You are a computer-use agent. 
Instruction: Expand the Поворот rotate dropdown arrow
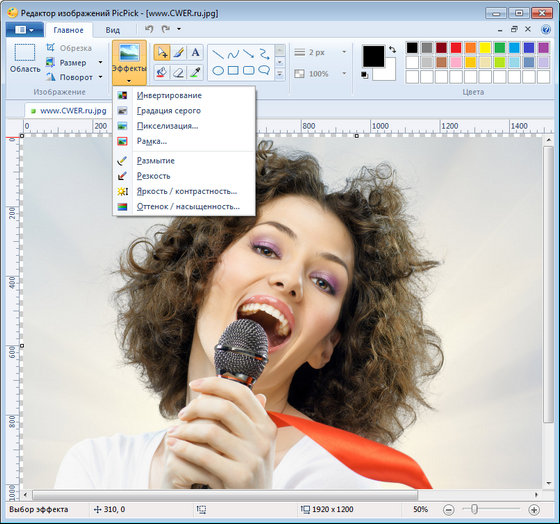[x=100, y=77]
